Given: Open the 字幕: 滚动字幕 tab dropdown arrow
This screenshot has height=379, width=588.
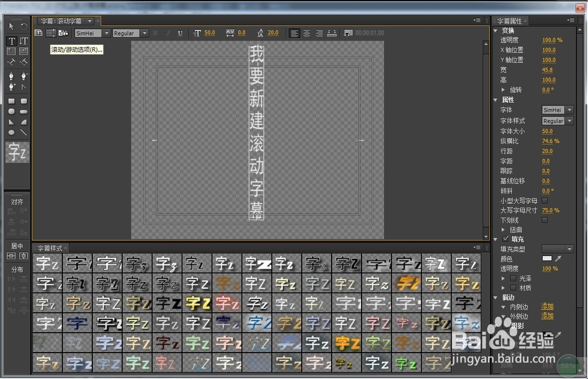Looking at the screenshot, I should click(90, 21).
